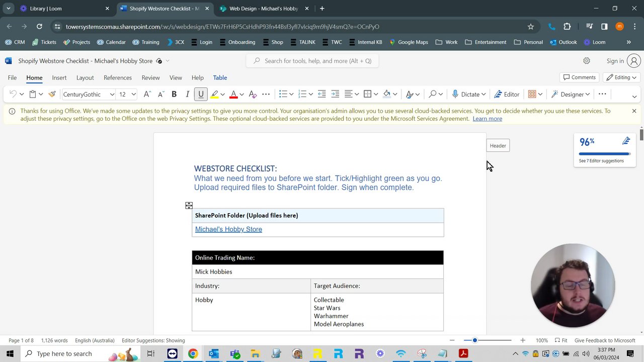Click the zoom in plus button

pyautogui.click(x=523, y=340)
